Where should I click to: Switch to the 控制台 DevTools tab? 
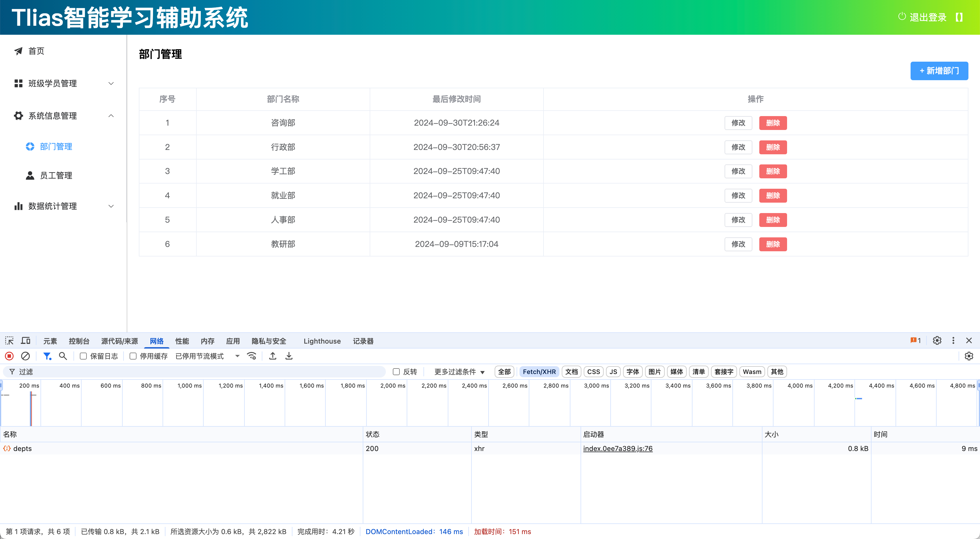tap(79, 341)
